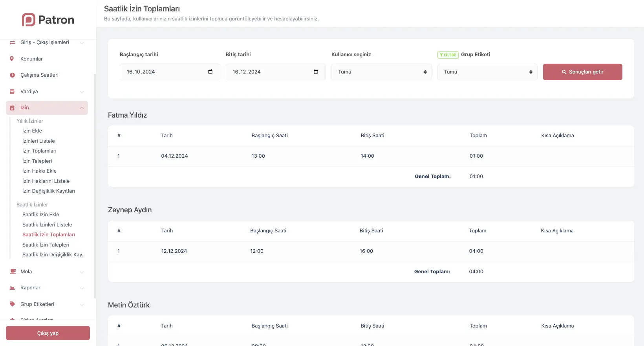This screenshot has width=644, height=346.
Task: Expand the Giriş - Çıkış İşlemleri menu
Action: (82, 42)
